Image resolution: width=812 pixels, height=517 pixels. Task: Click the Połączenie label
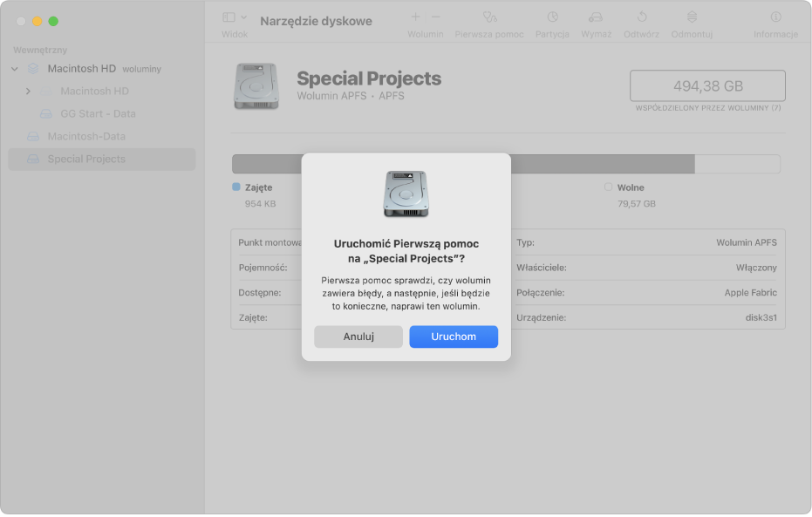(x=540, y=293)
